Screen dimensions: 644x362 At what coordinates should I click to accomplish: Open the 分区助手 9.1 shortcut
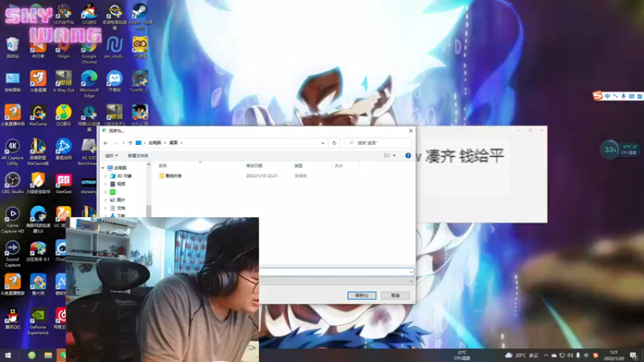[38, 251]
